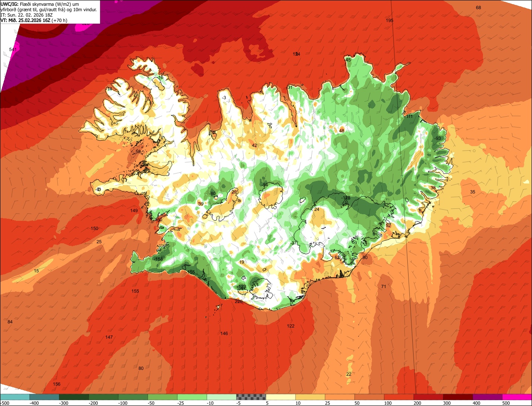Click the map value 42
This screenshot has height=406, width=532.
pos(254,145)
